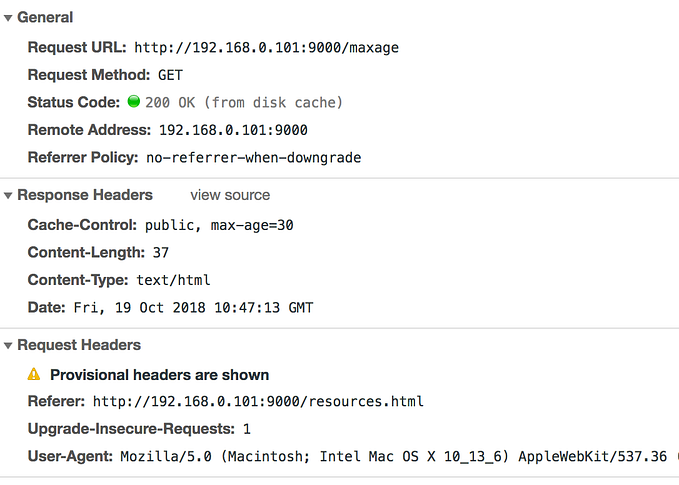Collapse the Response Headers section triangle
This screenshot has height=485, width=679.
8,196
